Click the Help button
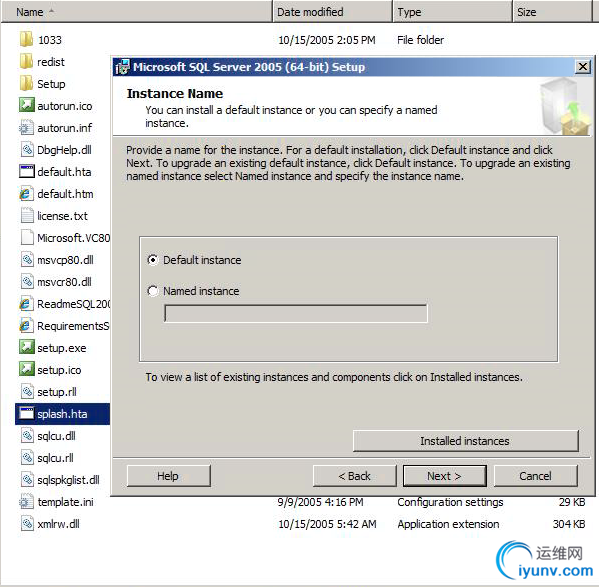Viewport: 599px width, 587px height. [x=168, y=476]
